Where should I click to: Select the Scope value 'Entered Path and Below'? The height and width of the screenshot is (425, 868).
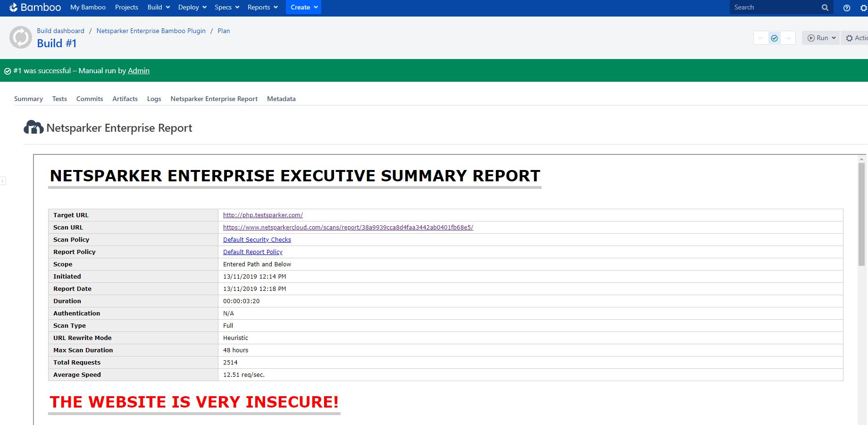click(x=257, y=264)
